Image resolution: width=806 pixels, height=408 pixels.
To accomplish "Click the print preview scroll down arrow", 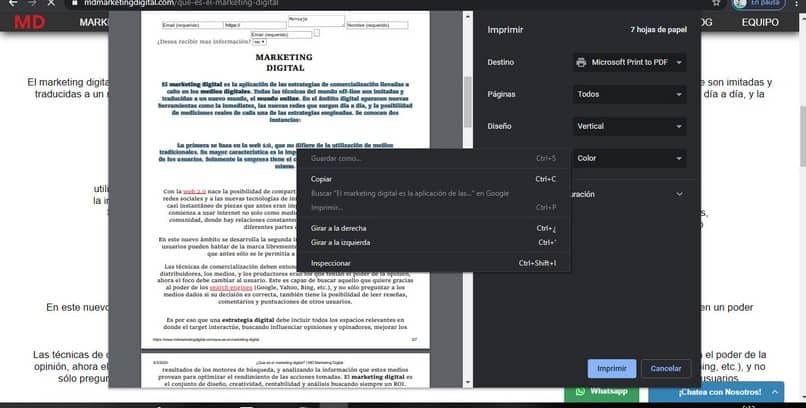I will [x=467, y=382].
